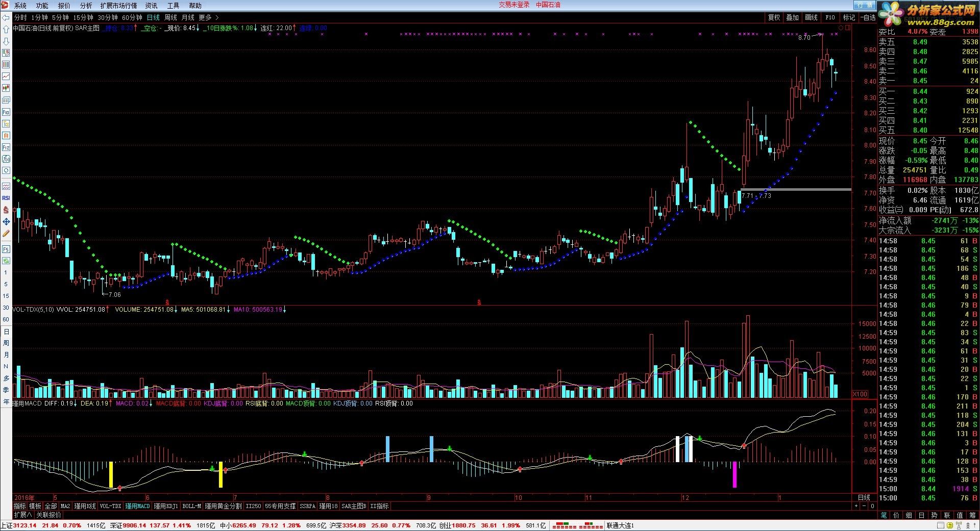
Task: Click the up arrow icon for previous stock
Action: pyautogui.click(x=6, y=30)
